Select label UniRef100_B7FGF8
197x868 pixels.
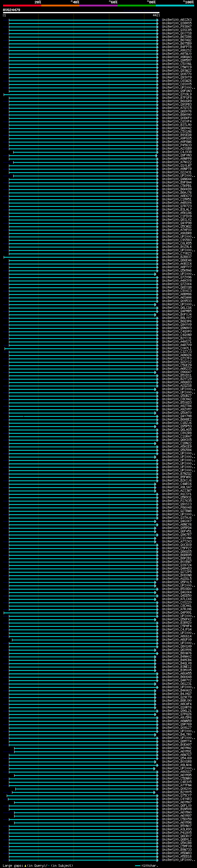177,98
